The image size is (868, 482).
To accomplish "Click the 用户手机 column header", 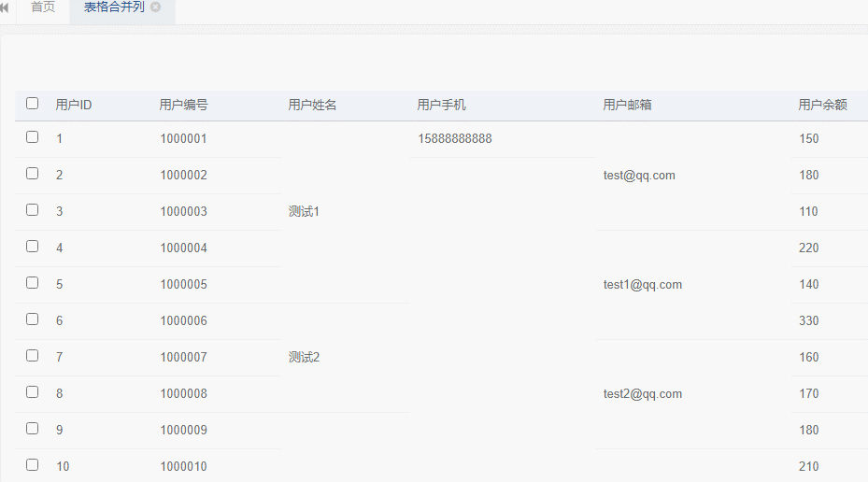I will pos(441,105).
